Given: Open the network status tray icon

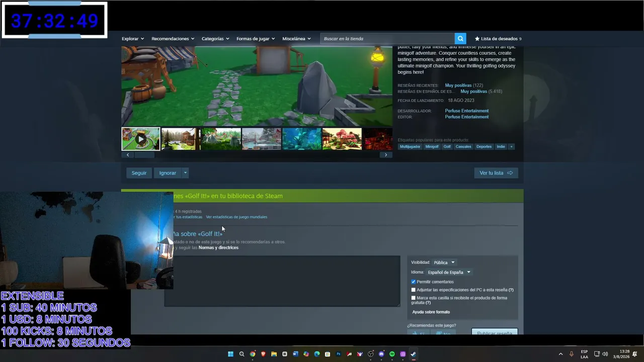Looking at the screenshot, I should 597,354.
